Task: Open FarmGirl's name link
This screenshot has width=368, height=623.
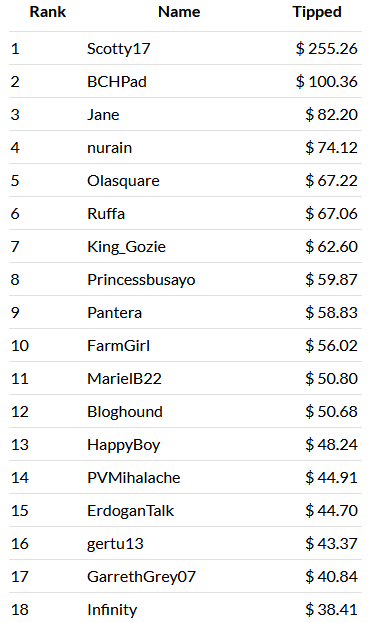Action: coord(118,346)
